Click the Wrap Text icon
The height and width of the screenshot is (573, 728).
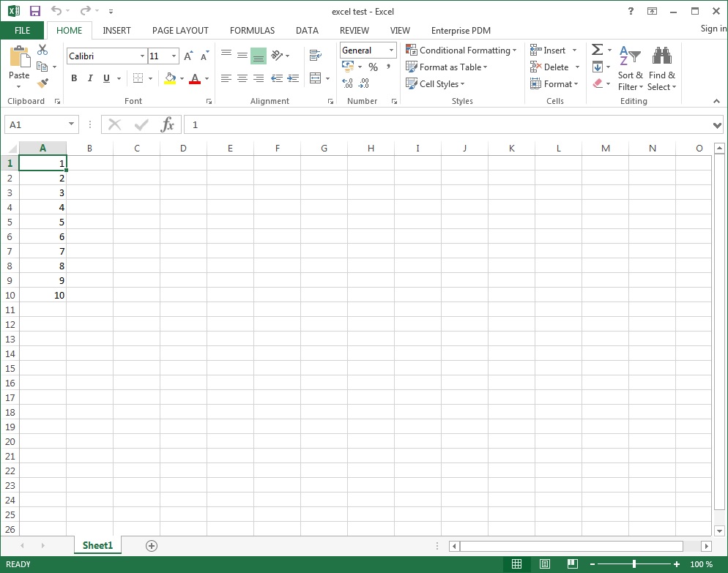[316, 56]
